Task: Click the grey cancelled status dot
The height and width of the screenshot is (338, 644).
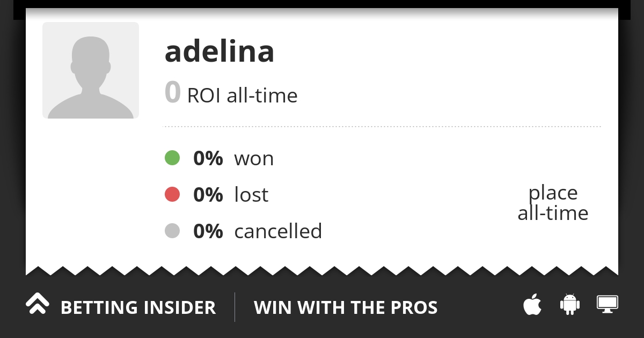Action: 172,231
